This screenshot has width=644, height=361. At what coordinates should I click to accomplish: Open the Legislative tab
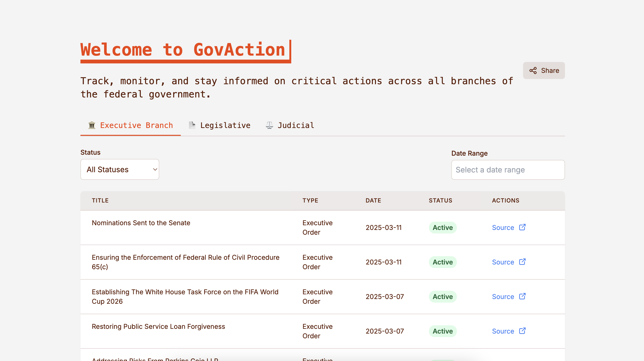219,125
